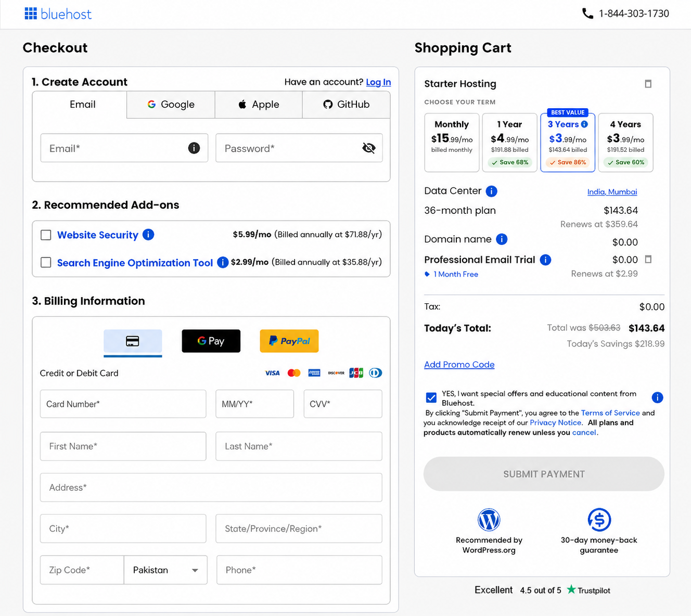The height and width of the screenshot is (616, 691).
Task: Click the WordPress logo icon
Action: pos(489,520)
